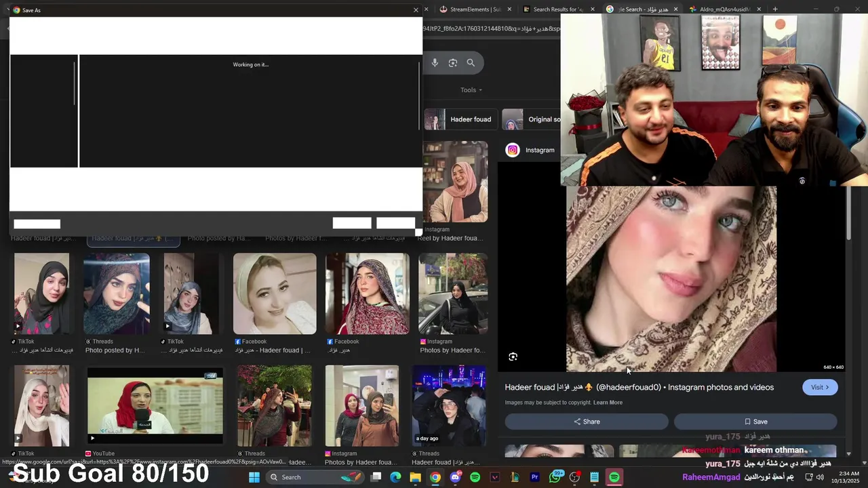
Task: Open the YouTube news video thumbnail
Action: [155, 406]
